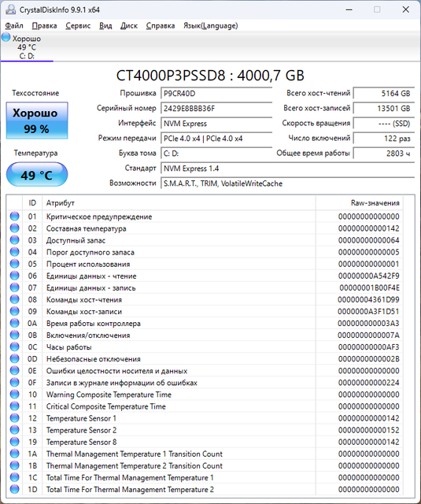Image resolution: width=421 pixels, height=504 pixels.
Task: Select the Часы работы attribute text
Action: point(68,347)
